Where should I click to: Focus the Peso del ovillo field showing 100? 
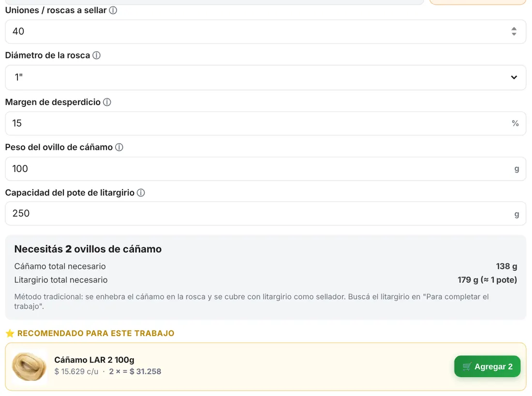(266, 169)
